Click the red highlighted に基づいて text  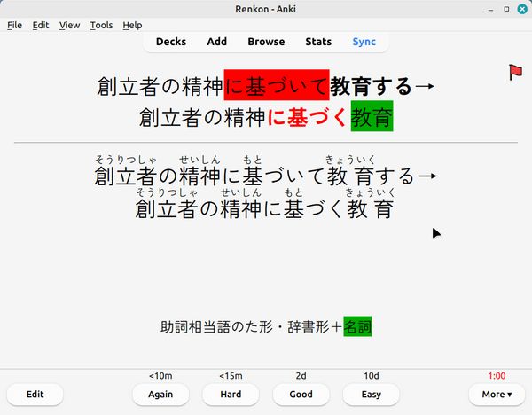(277, 85)
